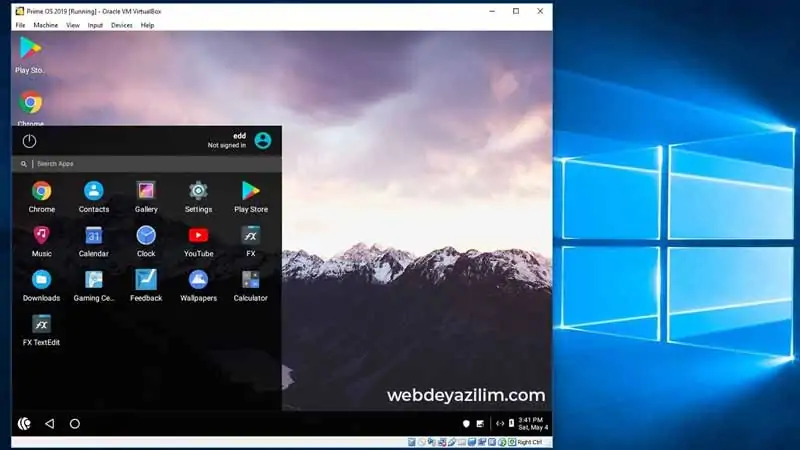Image resolution: width=800 pixels, height=450 pixels.
Task: Open the VirtualBox Machine menu
Action: click(x=45, y=25)
